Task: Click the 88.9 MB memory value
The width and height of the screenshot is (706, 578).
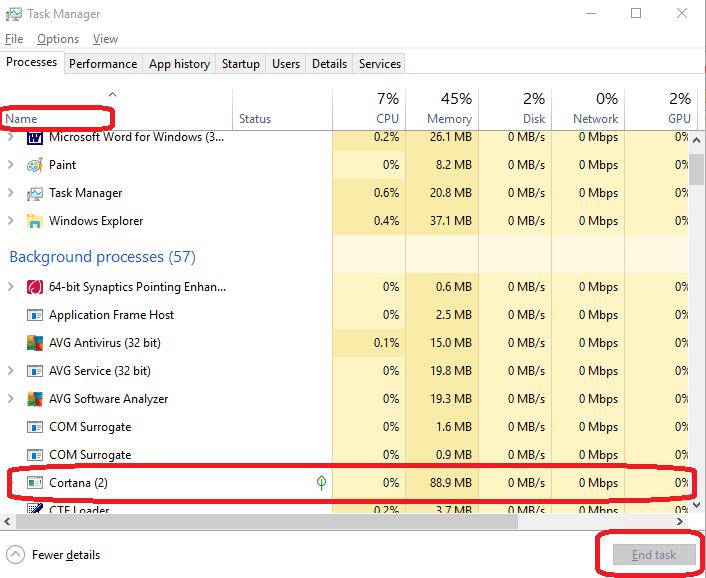Action: [x=451, y=483]
